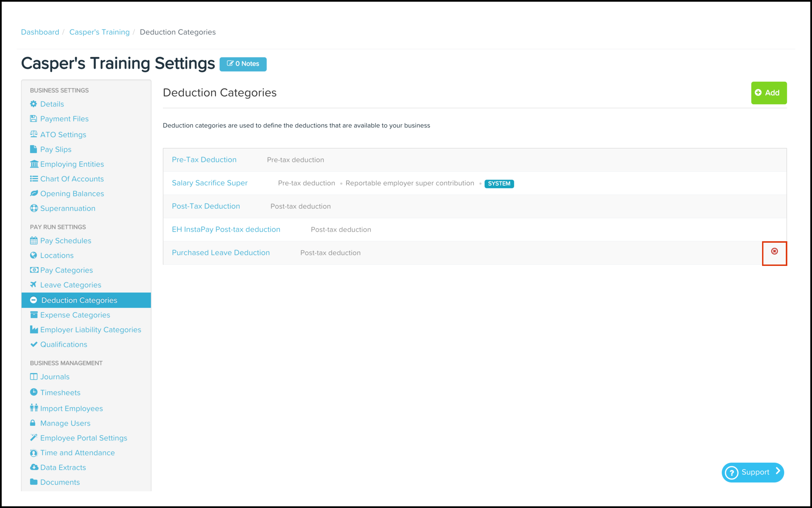Click the calendar icon next to Pay Schedules
The height and width of the screenshot is (508, 812).
(34, 241)
